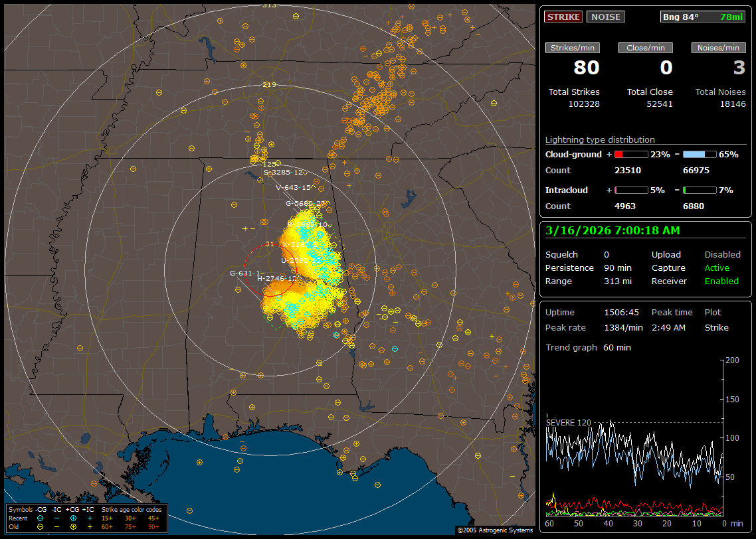This screenshot has width=756, height=539.
Task: Click the recent -CG cyan symbol in legend
Action: coord(41,518)
